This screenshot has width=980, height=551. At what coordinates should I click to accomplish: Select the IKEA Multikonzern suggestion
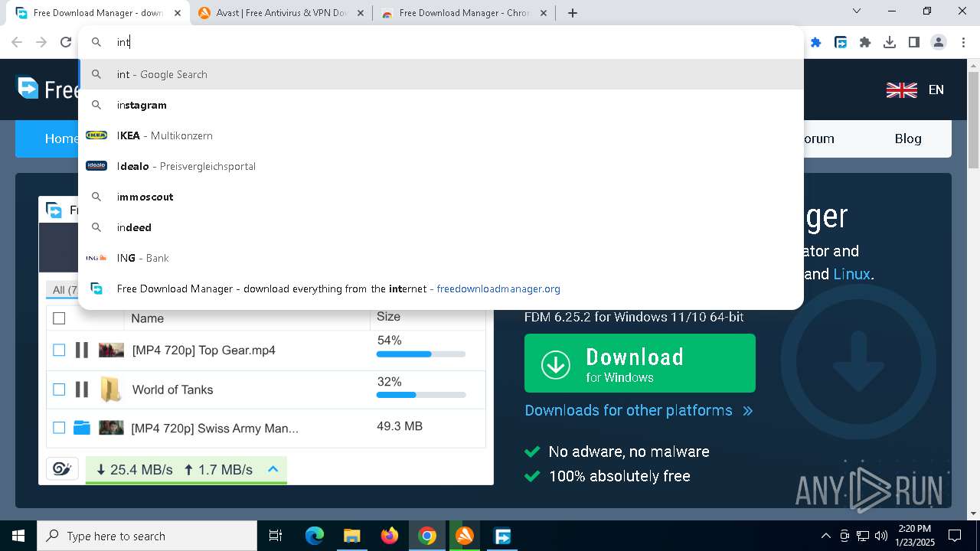(441, 135)
